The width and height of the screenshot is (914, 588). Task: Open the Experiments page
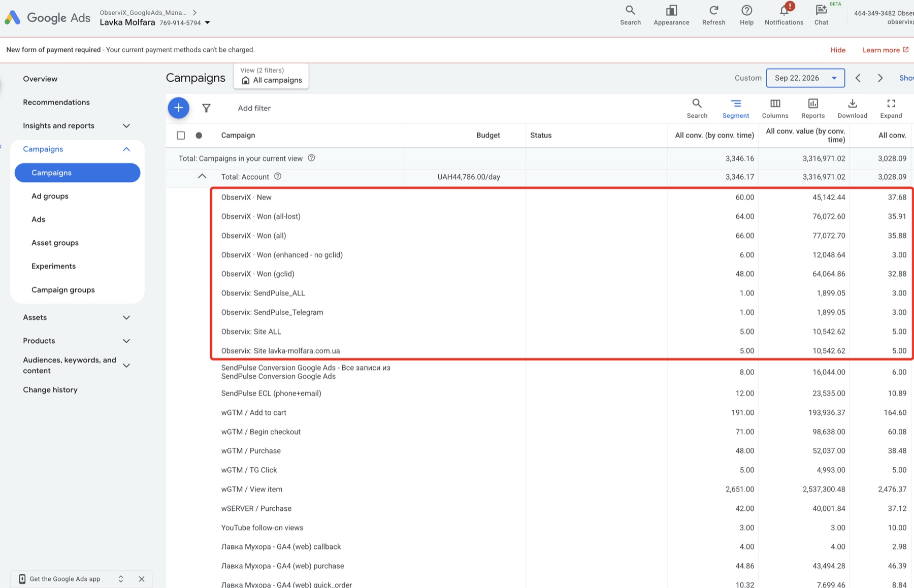pyautogui.click(x=53, y=266)
